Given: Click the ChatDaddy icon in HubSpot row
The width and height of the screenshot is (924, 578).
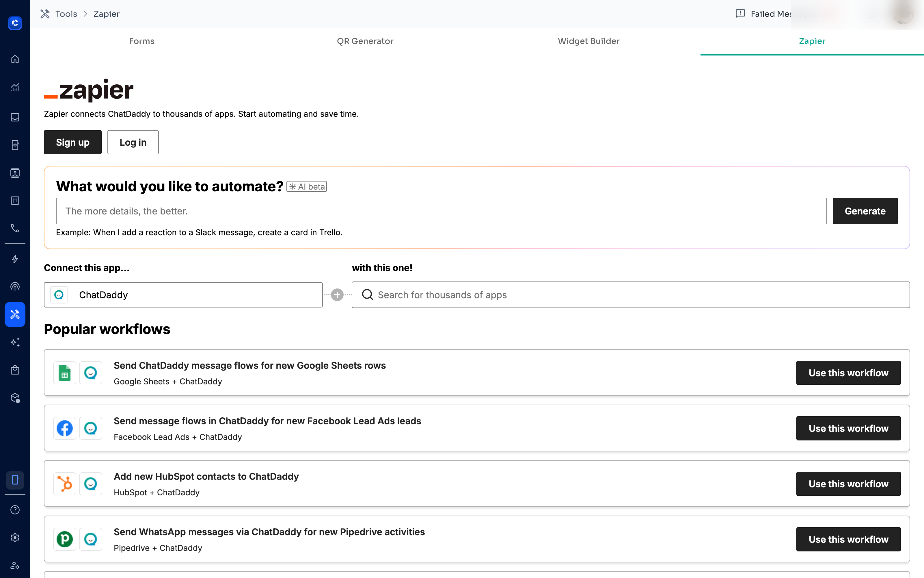Looking at the screenshot, I should [x=90, y=483].
